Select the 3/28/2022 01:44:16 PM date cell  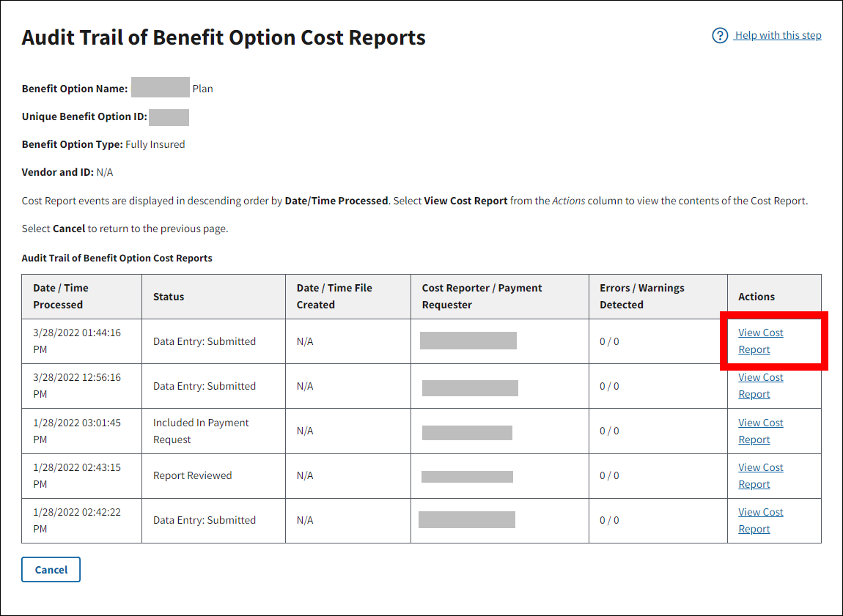pos(77,341)
